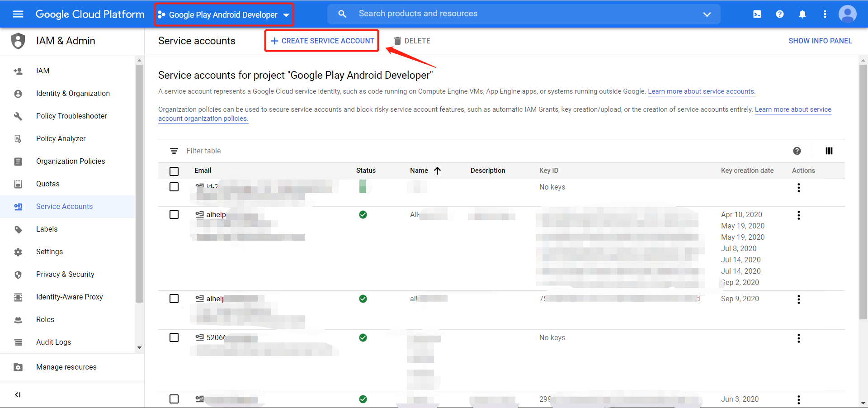Open service account organization policies link

point(495,114)
